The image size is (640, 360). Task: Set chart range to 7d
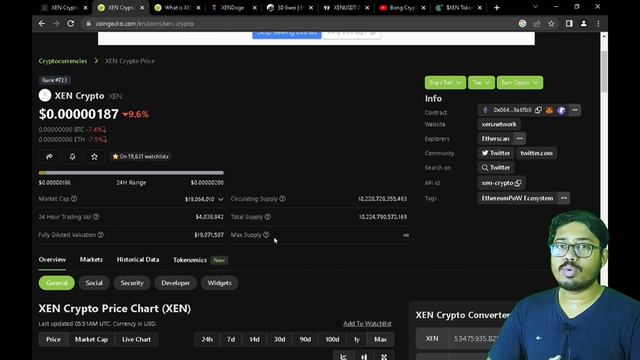pos(231,339)
